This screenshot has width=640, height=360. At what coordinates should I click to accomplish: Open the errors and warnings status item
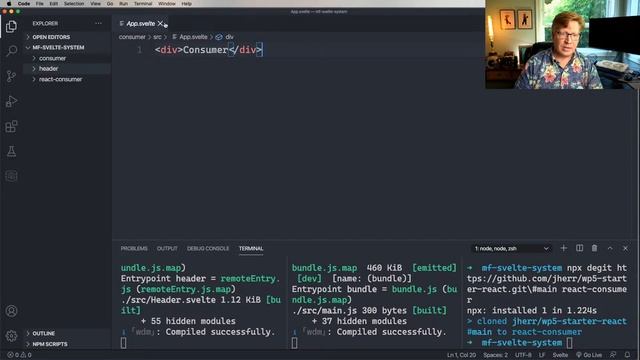(20, 355)
